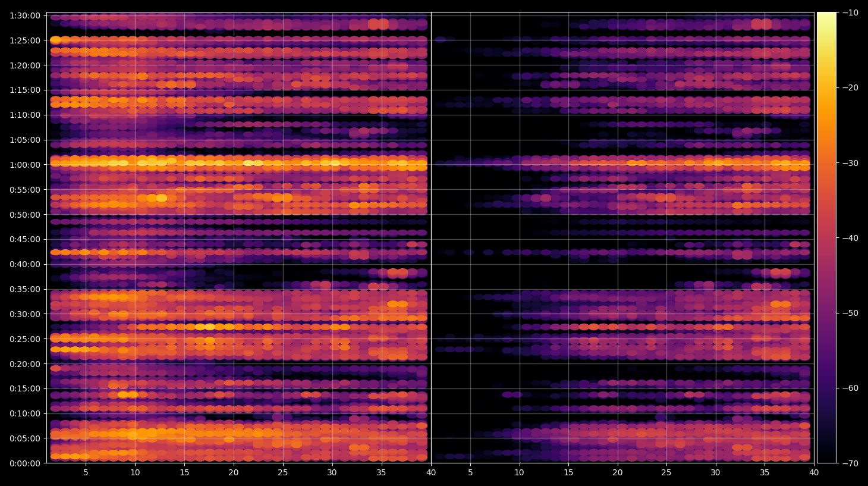Click x-axis tick 20 of right heatmap
The image size is (868, 486).
click(x=618, y=473)
